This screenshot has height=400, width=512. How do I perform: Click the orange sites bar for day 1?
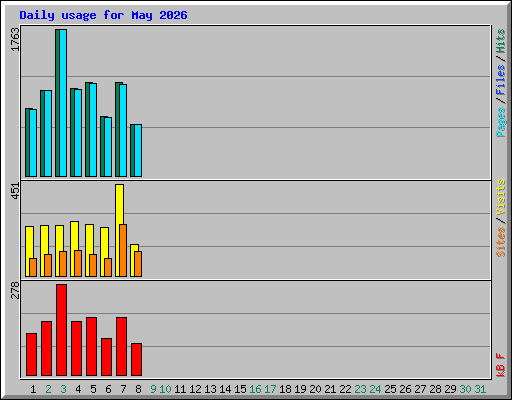[33, 268]
